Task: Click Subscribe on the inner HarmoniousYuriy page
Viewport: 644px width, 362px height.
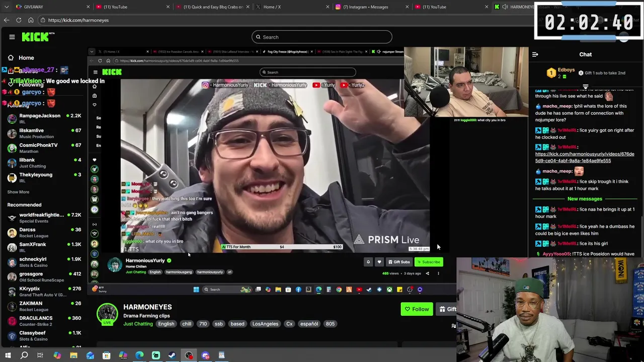Action: point(429,262)
